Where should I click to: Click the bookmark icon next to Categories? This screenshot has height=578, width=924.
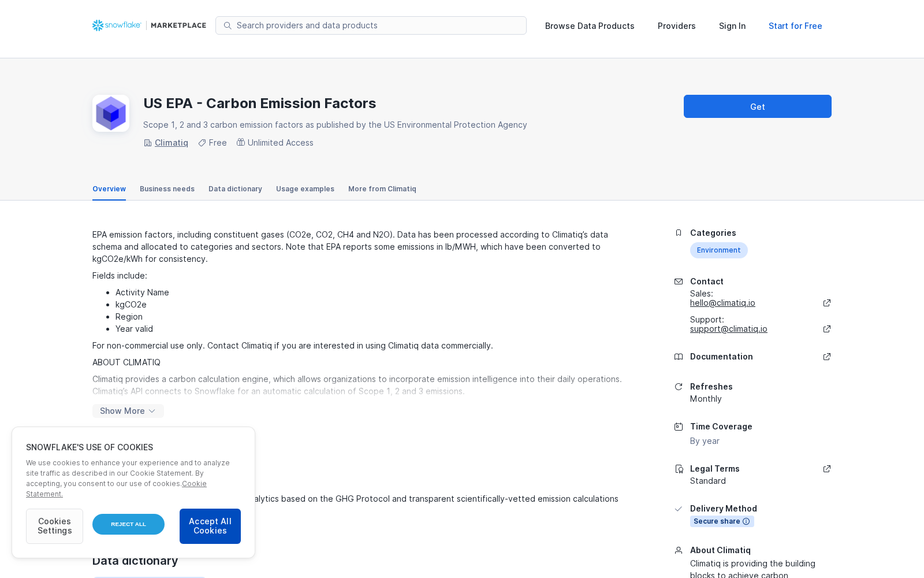tap(679, 233)
